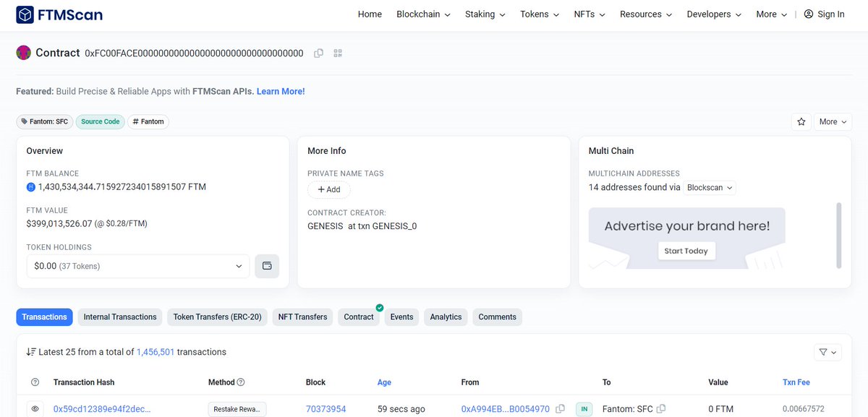Viewport: 868px width, 417px height.
Task: Toggle the Age column format
Action: 386,382
